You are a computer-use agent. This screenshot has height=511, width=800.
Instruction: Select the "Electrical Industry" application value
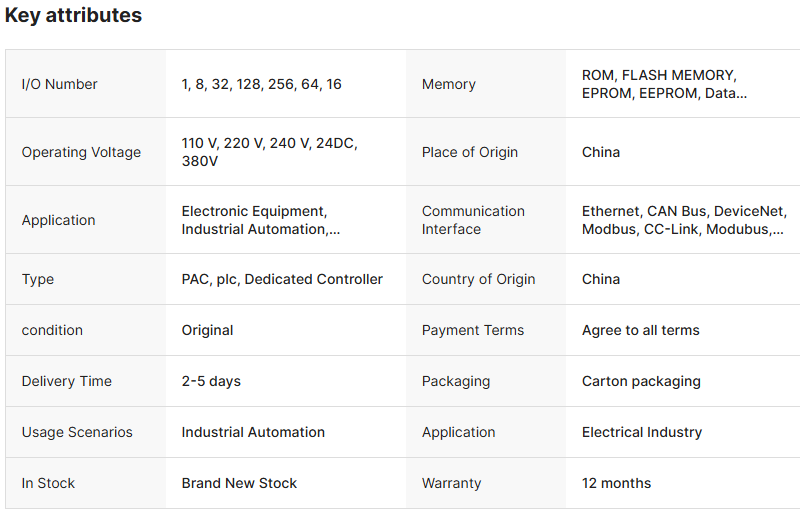point(641,432)
